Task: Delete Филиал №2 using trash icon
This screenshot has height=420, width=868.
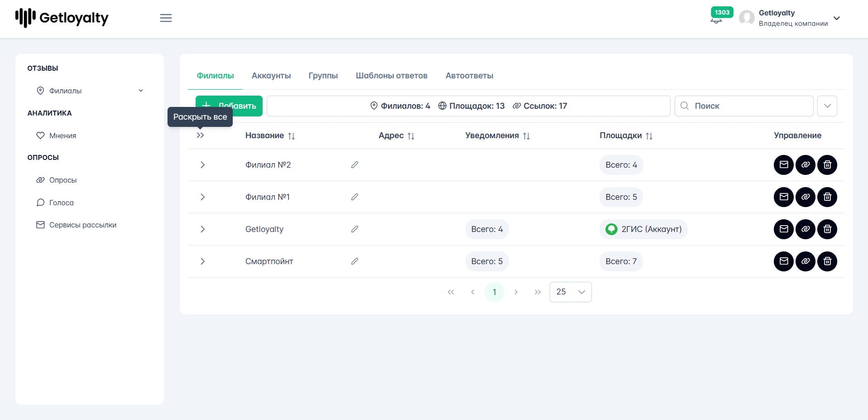Action: [827, 165]
